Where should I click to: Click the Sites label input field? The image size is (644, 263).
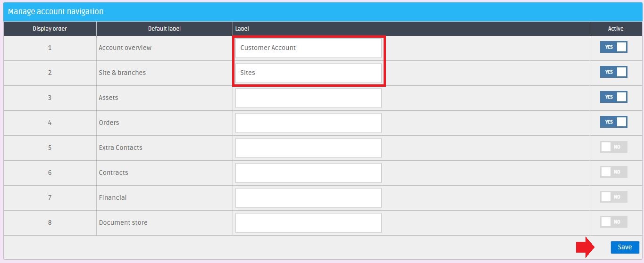click(x=308, y=73)
